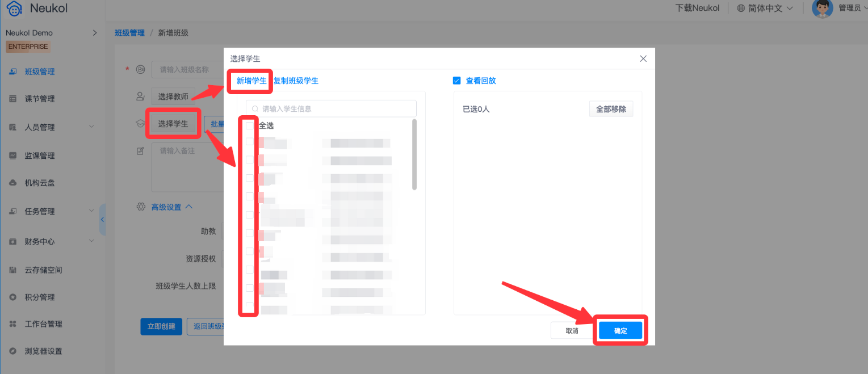
Task: Expand the 任务管理 sidebar menu
Action: point(92,211)
